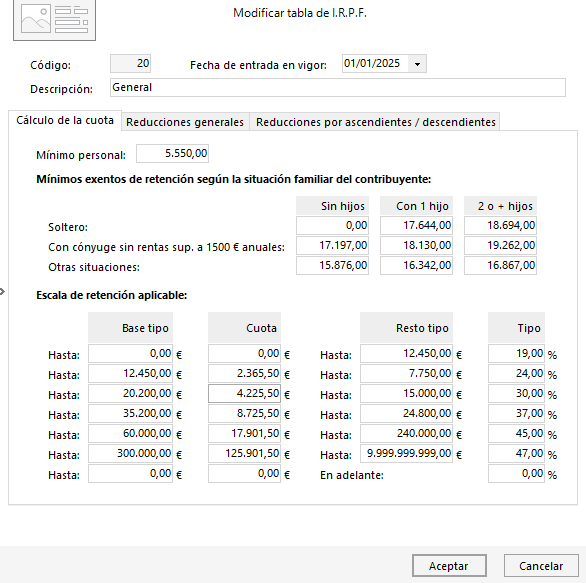Open the Reducciones generales tab
Image resolution: width=586 pixels, height=583 pixels.
pyautogui.click(x=185, y=122)
